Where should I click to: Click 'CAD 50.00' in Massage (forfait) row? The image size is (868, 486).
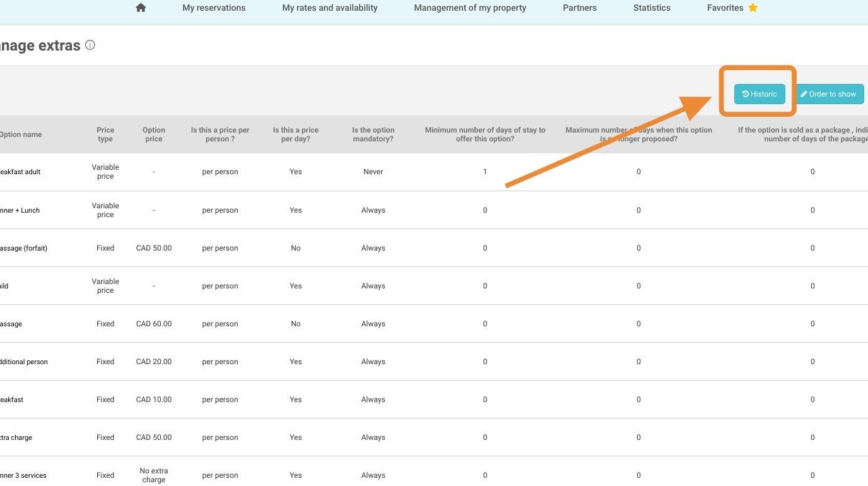154,248
